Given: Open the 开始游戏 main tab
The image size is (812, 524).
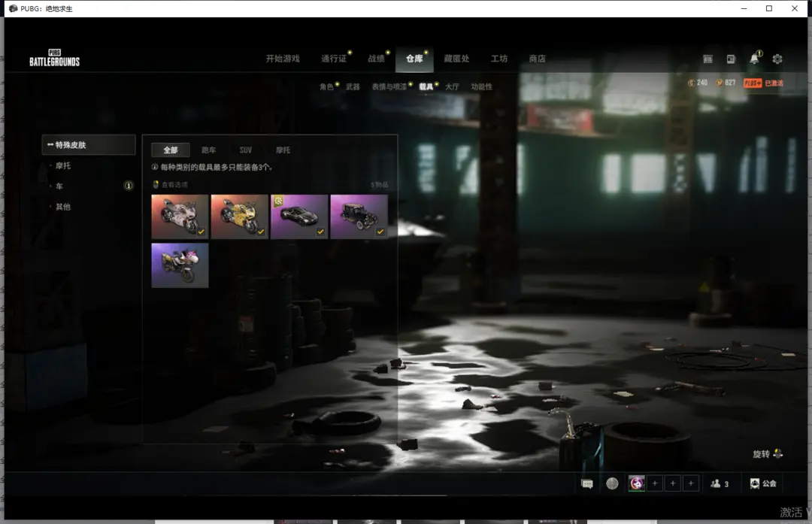Looking at the screenshot, I should coord(283,59).
